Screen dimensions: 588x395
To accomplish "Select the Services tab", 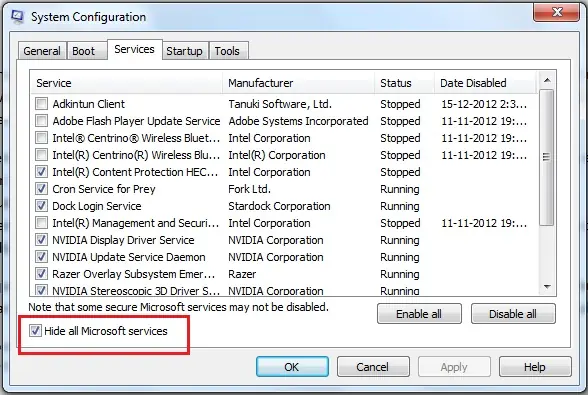I will pyautogui.click(x=135, y=49).
